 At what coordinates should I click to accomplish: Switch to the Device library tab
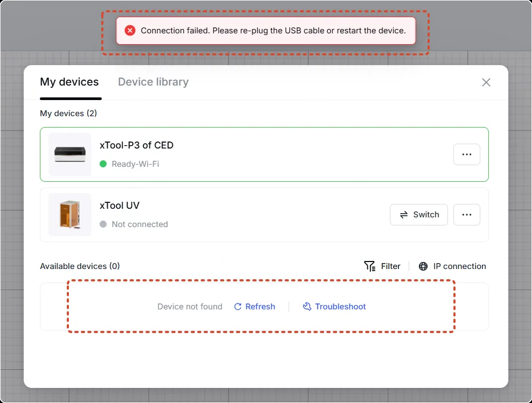point(153,82)
